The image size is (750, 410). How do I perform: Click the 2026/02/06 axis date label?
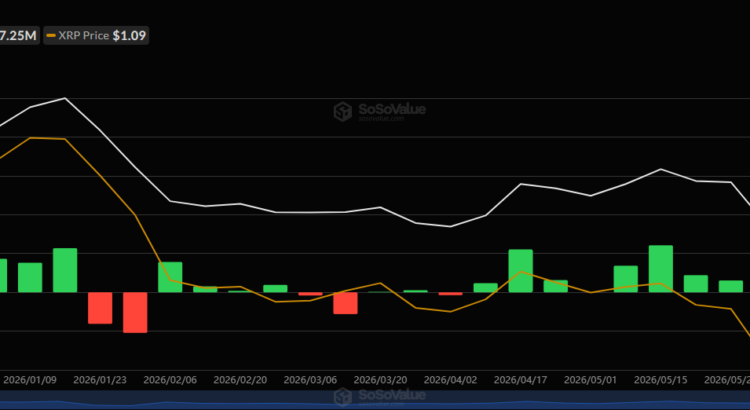click(170, 380)
